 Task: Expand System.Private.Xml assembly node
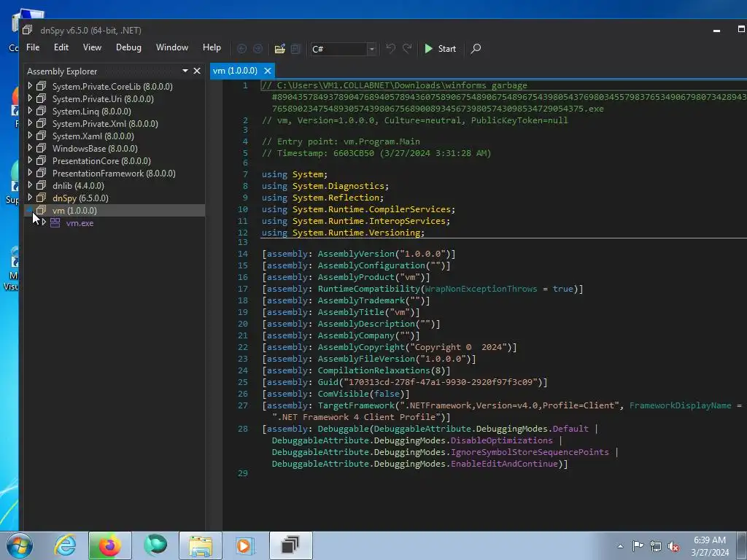(30, 122)
